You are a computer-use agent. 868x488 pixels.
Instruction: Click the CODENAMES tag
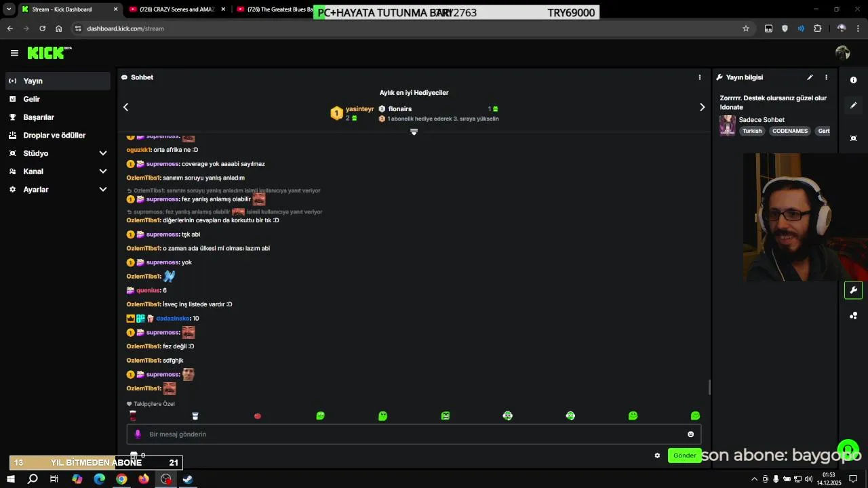790,131
